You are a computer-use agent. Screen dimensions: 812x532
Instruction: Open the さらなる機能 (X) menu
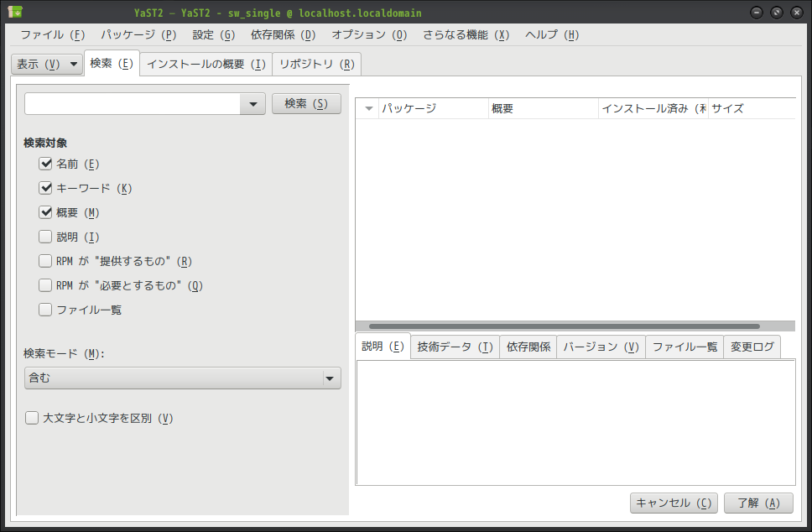coord(466,34)
